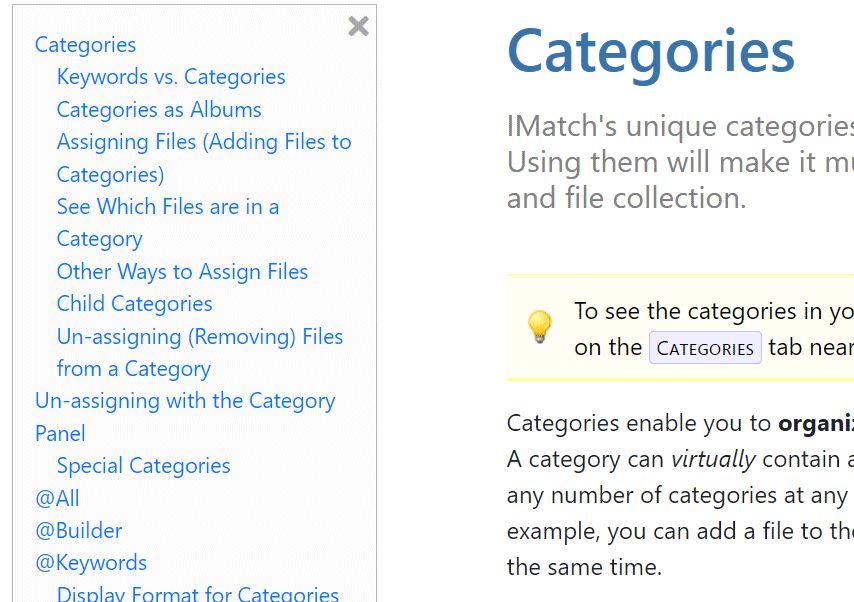Go to the @Keywords entry
This screenshot has width=854, height=602.
pyautogui.click(x=91, y=563)
